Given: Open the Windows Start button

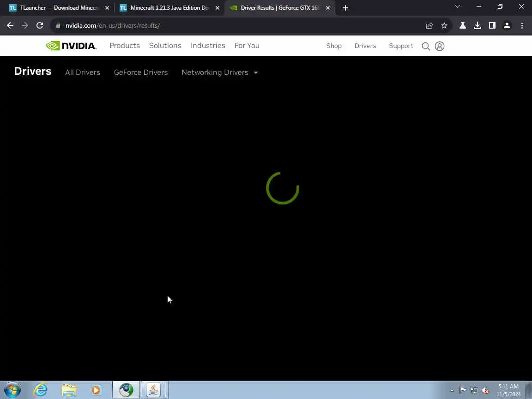Looking at the screenshot, I should pos(12,390).
